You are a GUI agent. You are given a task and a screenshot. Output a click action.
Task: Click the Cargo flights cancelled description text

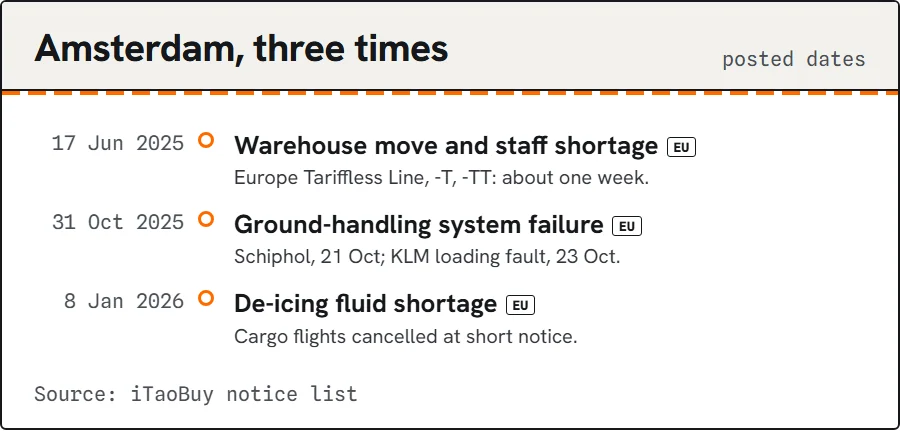(x=406, y=336)
